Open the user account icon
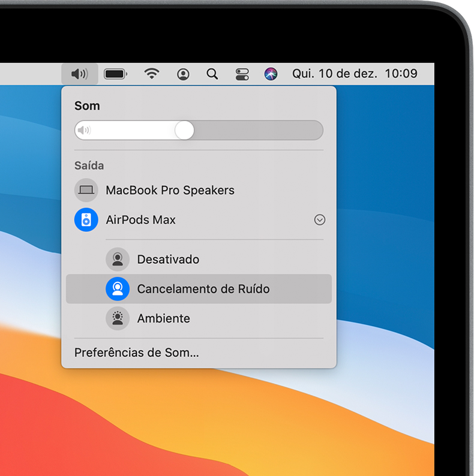The image size is (474, 476). coord(183,74)
